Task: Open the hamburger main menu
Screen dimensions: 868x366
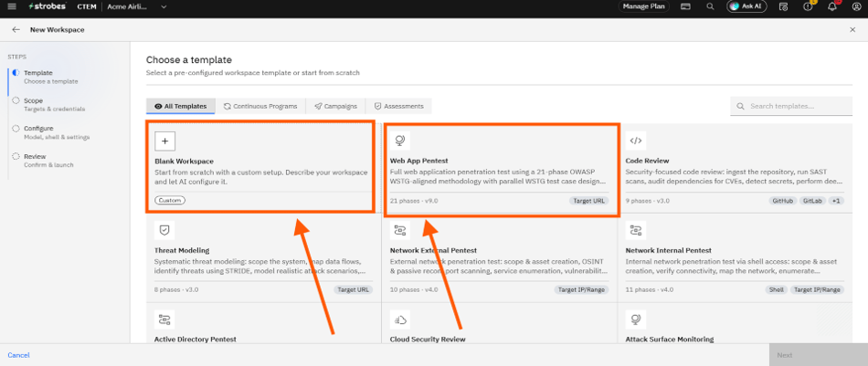Action: click(x=12, y=6)
